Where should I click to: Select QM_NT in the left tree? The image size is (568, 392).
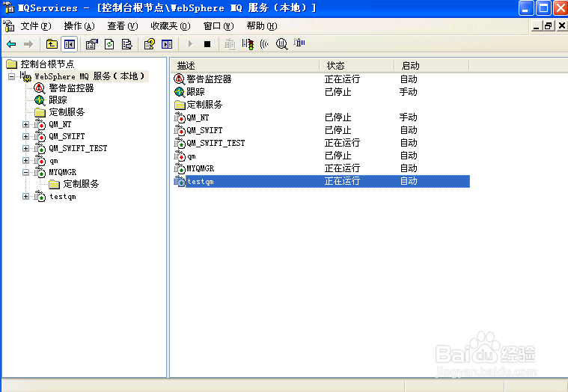[60, 124]
